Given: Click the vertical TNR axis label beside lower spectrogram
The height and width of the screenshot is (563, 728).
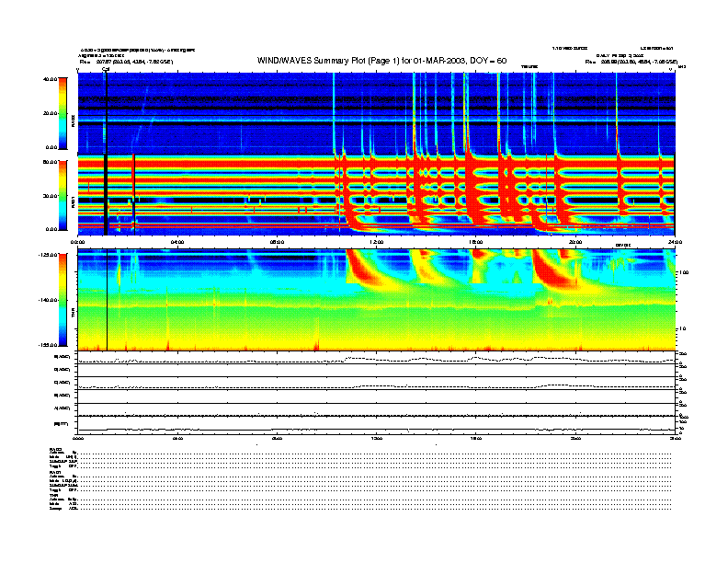Looking at the screenshot, I should [x=74, y=314].
